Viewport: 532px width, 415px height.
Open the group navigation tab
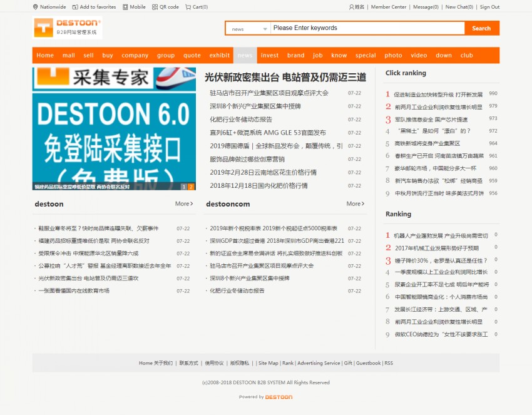point(166,55)
